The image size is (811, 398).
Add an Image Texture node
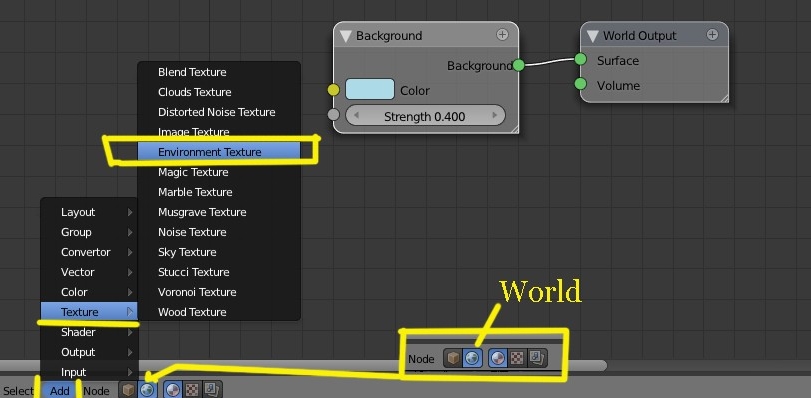(219, 132)
